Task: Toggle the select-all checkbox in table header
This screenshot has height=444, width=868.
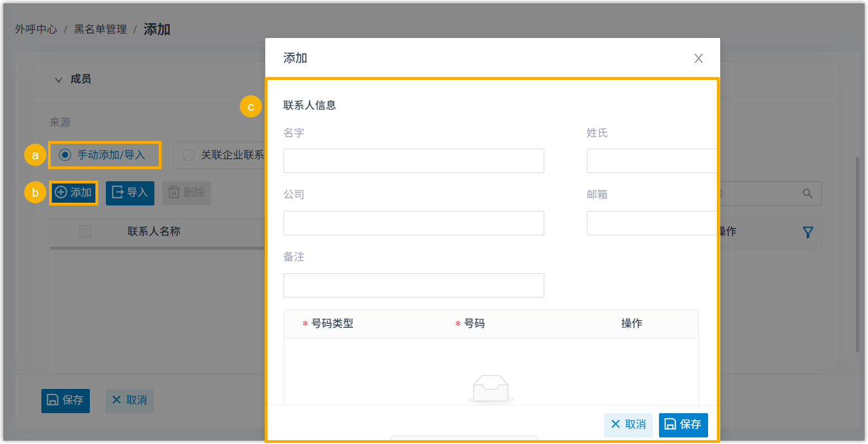Action: 85,231
